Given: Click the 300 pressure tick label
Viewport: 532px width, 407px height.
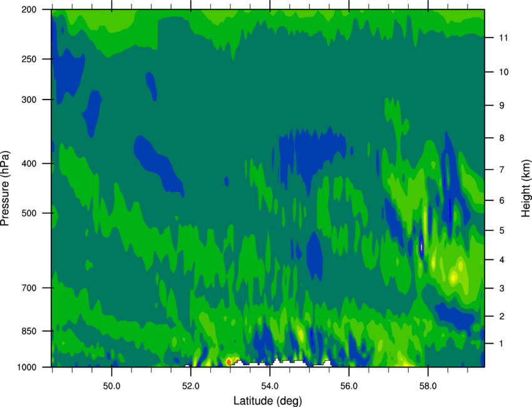Looking at the screenshot, I should click(x=29, y=100).
